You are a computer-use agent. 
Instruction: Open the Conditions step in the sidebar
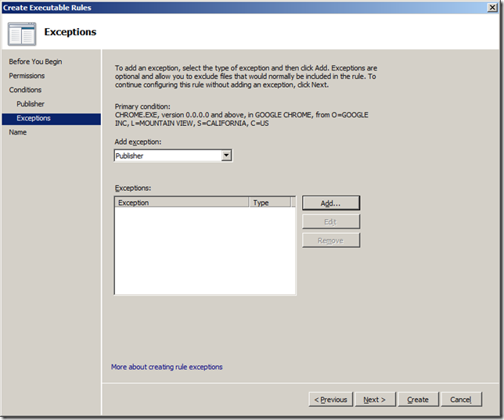pyautogui.click(x=25, y=90)
